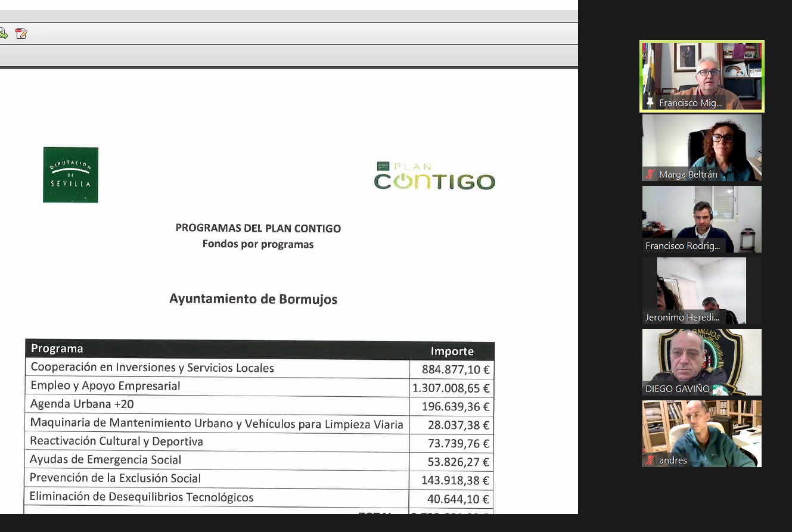792x532 pixels.
Task: Click the edit document icon with pencil
Action: 21,33
